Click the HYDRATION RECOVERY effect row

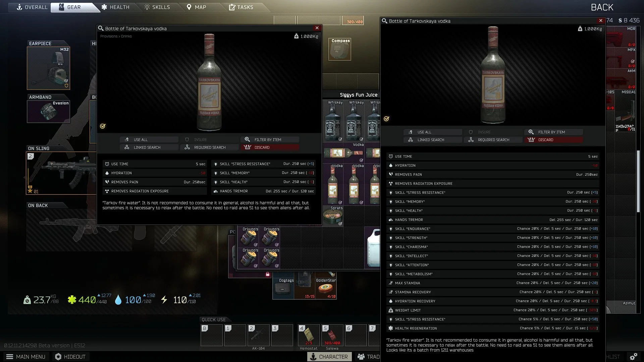pos(493,301)
